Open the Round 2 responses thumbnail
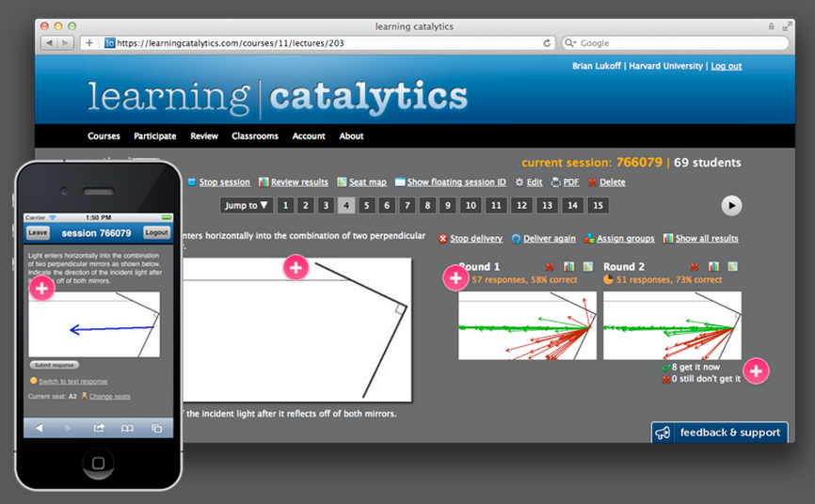Image resolution: width=815 pixels, height=504 pixels. click(x=672, y=325)
